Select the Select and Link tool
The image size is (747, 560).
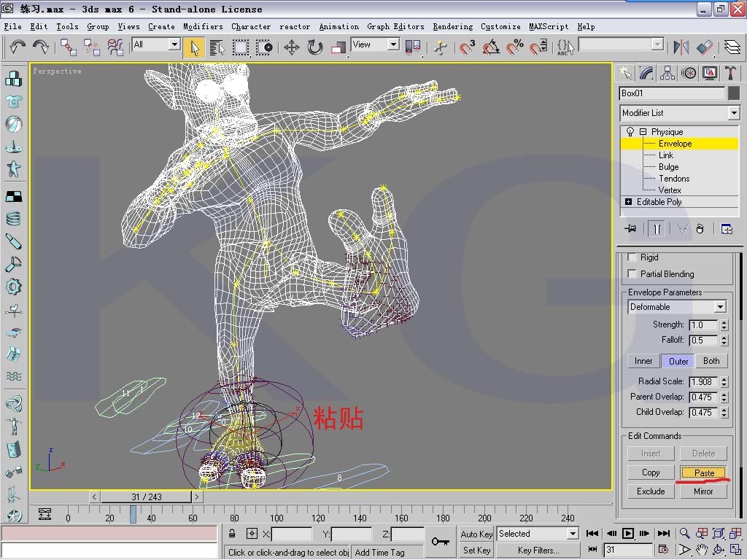68,47
